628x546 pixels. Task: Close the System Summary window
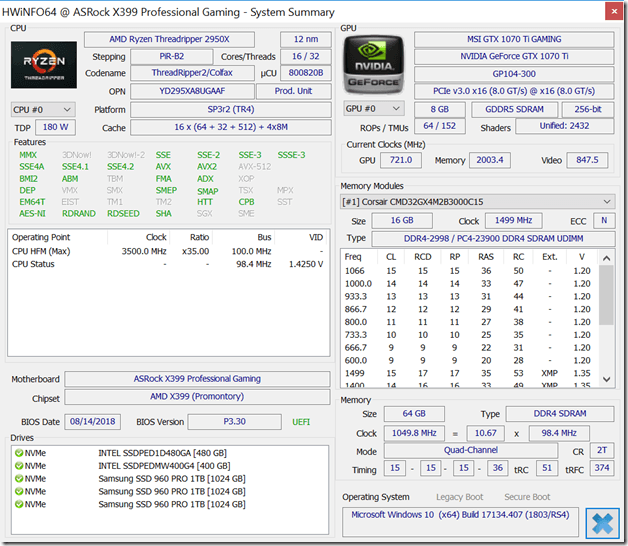(614, 11)
